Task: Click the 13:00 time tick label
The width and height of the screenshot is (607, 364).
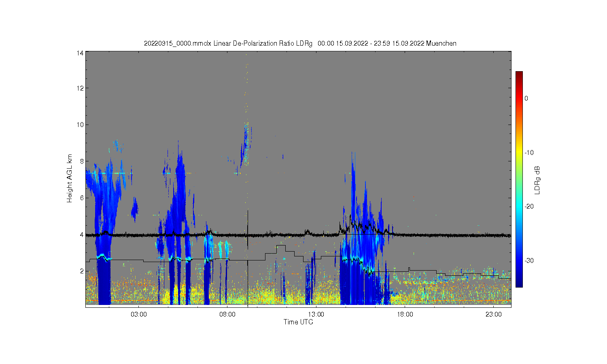Action: (x=316, y=314)
